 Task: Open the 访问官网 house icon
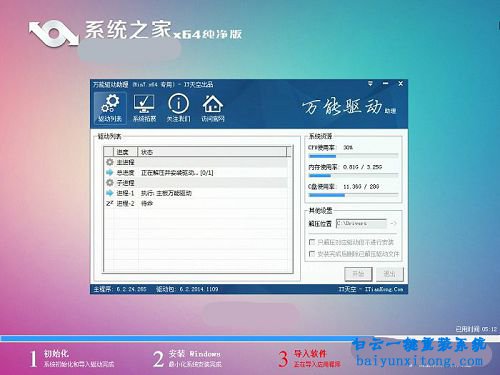[213, 108]
